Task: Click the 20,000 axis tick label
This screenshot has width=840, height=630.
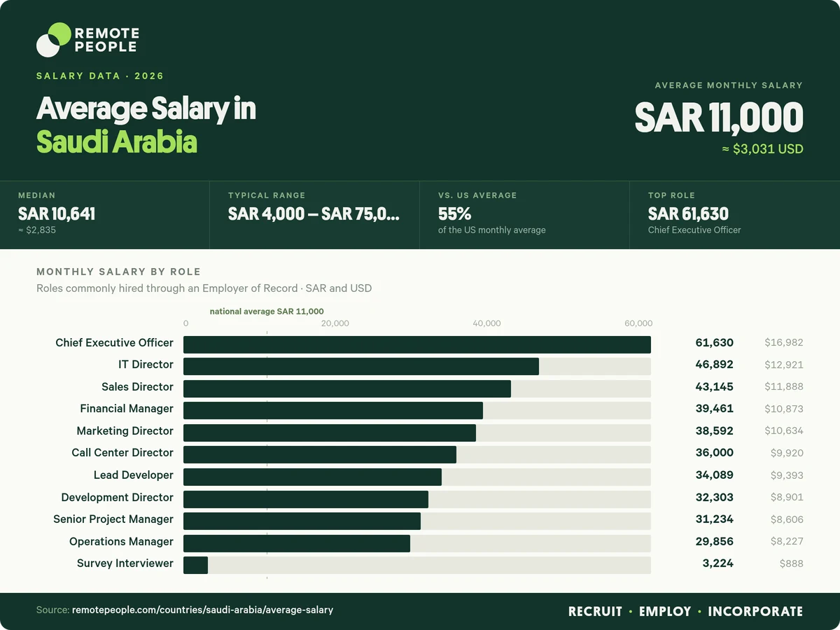Action: 335,323
